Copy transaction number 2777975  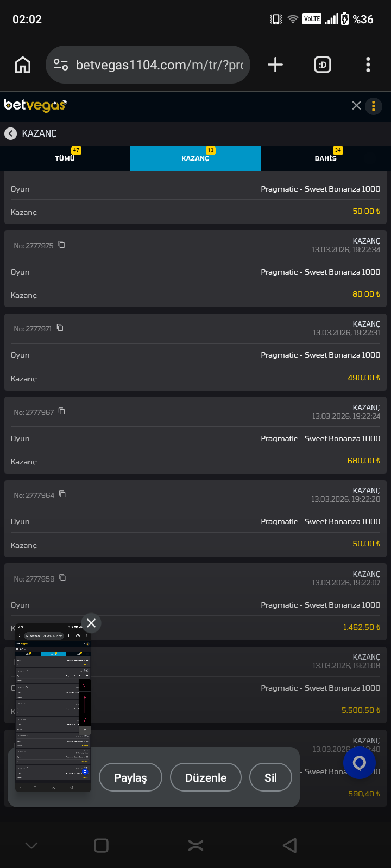[62, 245]
